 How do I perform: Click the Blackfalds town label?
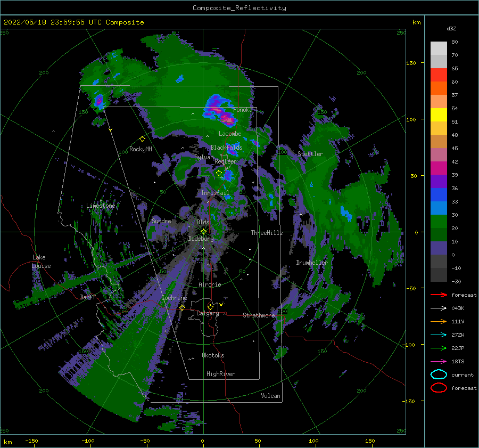coord(226,148)
